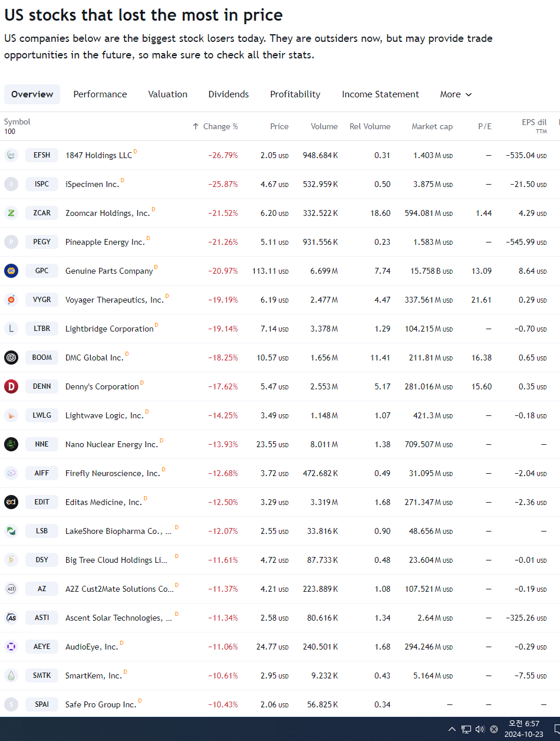This screenshot has width=560, height=741.
Task: Click the Editas Medicine EDIT logo icon
Action: point(11,502)
